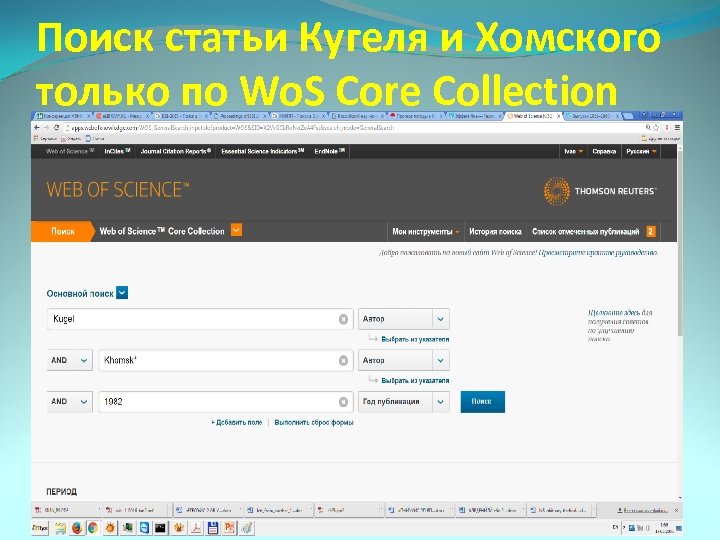The width and height of the screenshot is (720, 540).
Task: Clear the Kugel search field
Action: tap(343, 319)
